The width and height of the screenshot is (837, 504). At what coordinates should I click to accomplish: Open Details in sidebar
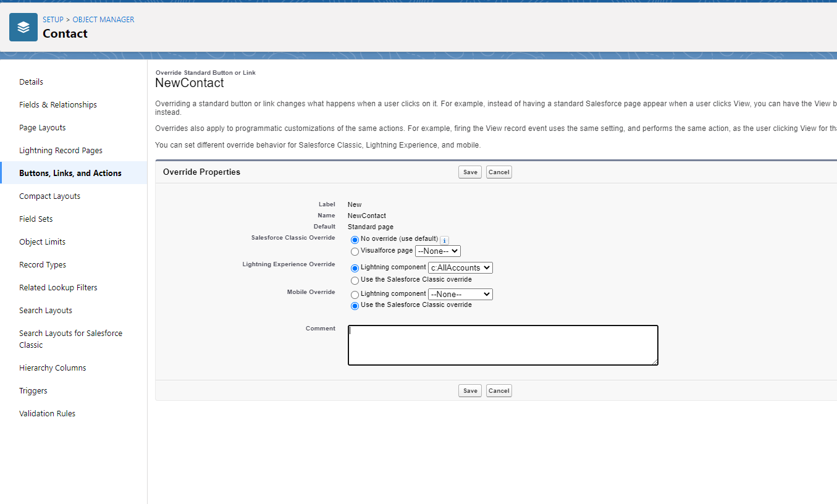[x=32, y=82]
